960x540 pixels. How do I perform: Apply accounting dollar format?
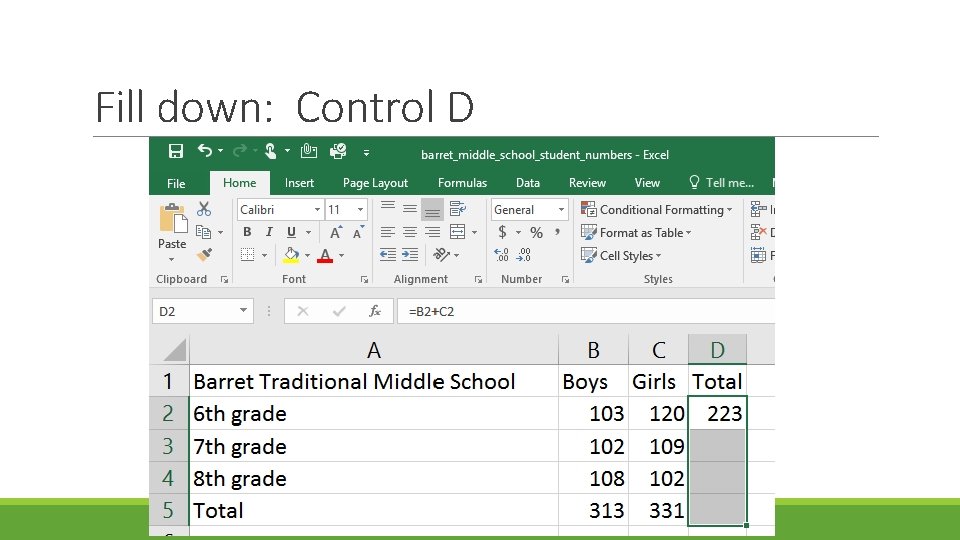tap(502, 232)
